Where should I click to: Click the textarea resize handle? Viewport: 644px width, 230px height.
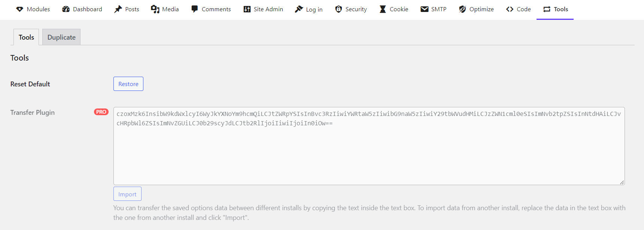[622, 183]
